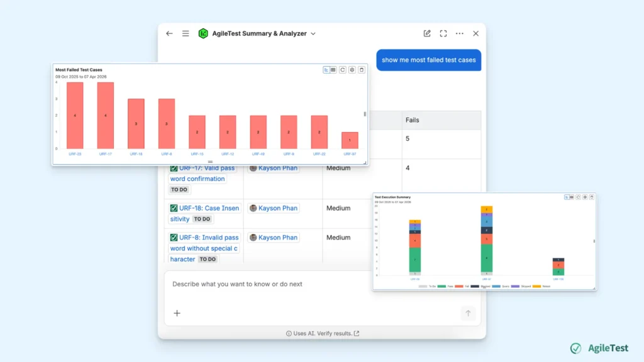The height and width of the screenshot is (362, 644).
Task: Open settings of Most Failed Test Cases gadget
Action: [352, 70]
